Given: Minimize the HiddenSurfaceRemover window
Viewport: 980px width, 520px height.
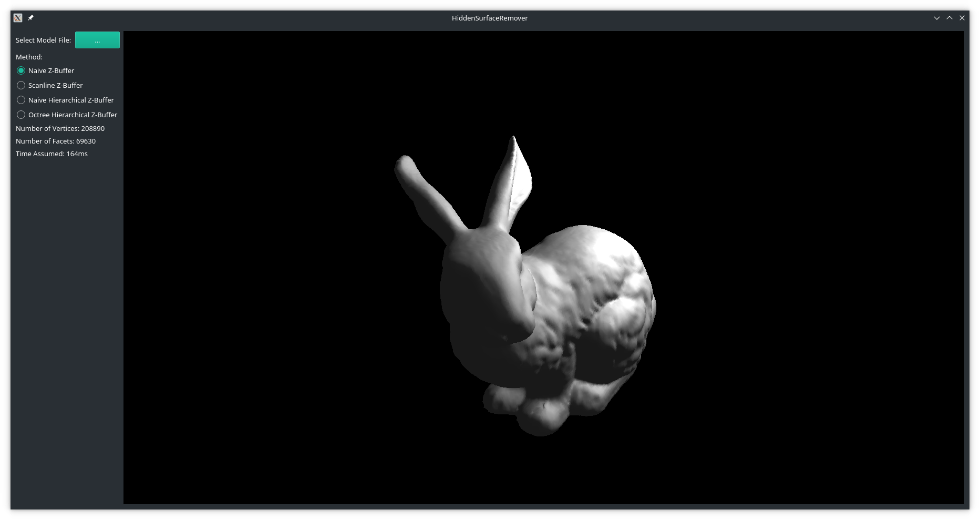Looking at the screenshot, I should coord(936,18).
